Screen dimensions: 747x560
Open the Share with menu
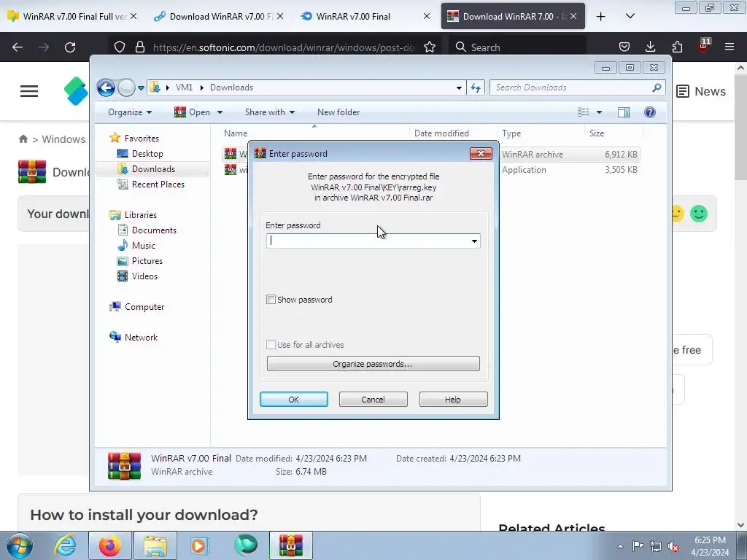[270, 112]
